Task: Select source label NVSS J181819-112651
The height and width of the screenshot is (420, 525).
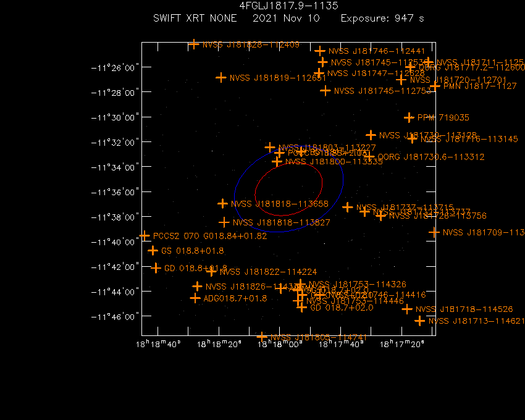Action: (277, 78)
